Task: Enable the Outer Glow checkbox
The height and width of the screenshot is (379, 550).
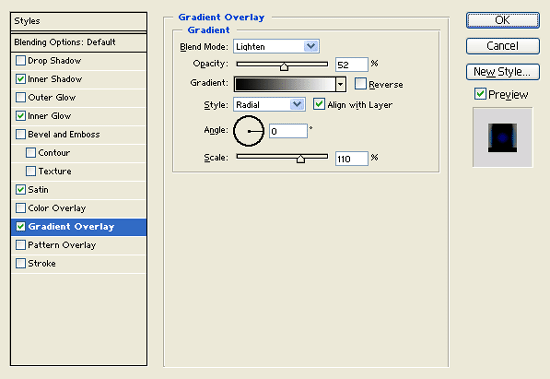Action: point(21,97)
